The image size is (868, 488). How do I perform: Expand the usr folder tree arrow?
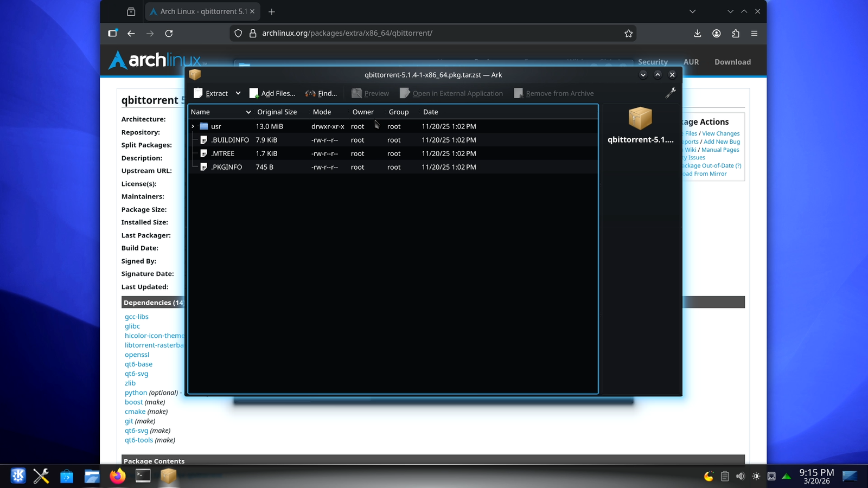[x=193, y=126]
